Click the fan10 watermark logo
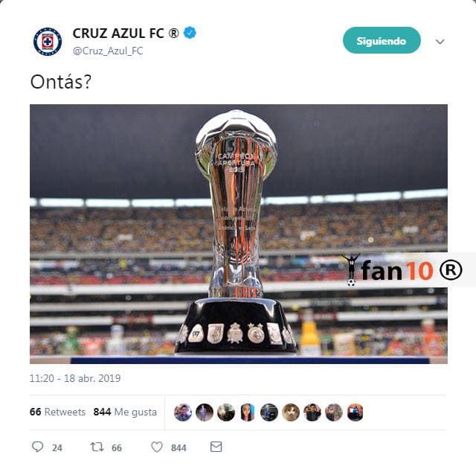Viewport: 476px width, 475px height. click(402, 270)
